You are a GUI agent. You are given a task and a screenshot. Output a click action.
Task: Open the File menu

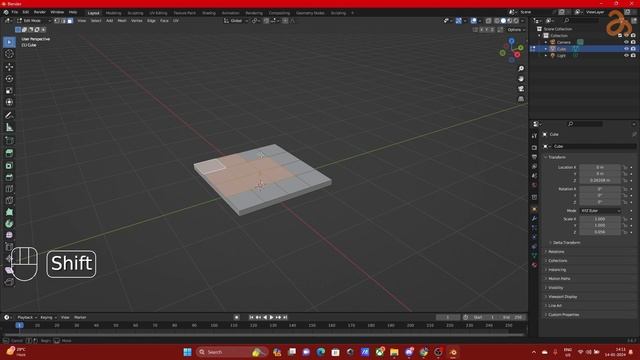15,12
